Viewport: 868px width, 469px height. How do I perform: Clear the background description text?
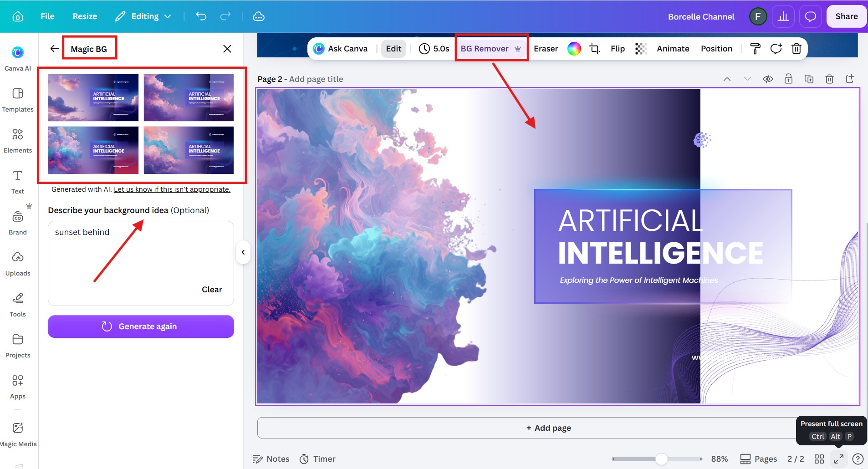212,290
